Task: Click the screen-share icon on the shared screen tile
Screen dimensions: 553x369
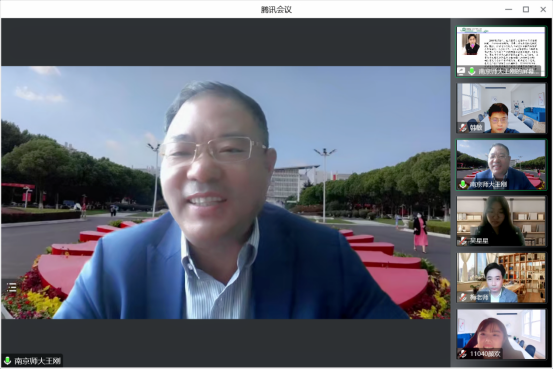Action: (x=461, y=71)
